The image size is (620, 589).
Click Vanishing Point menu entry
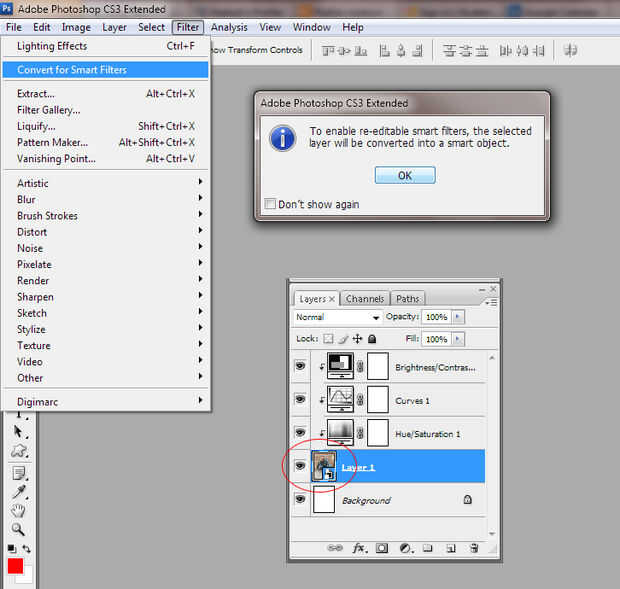click(x=106, y=159)
